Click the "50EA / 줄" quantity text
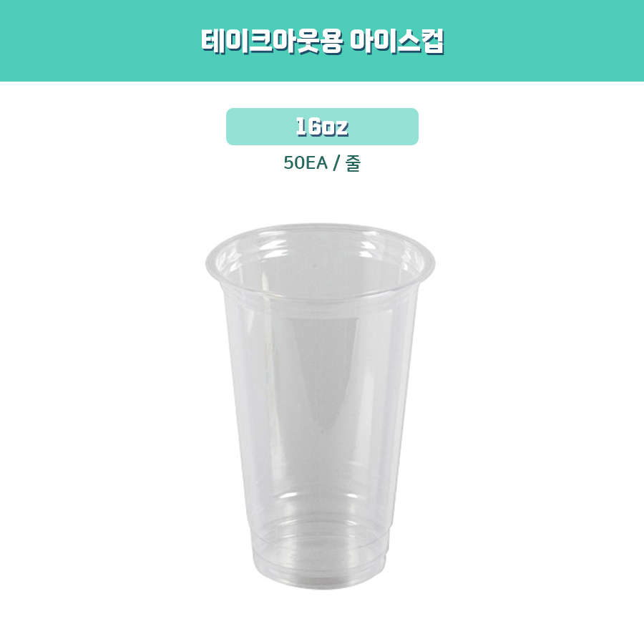644x644 pixels. tap(322, 162)
